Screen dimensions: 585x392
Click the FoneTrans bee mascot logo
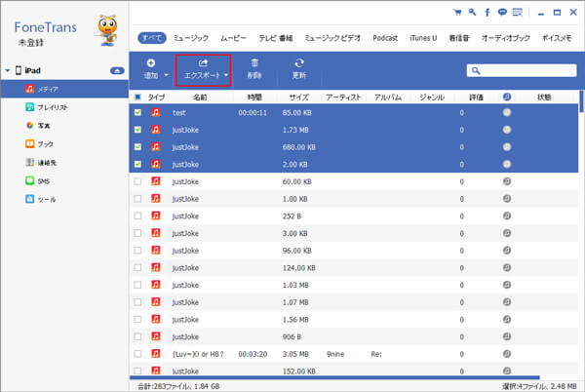[107, 30]
